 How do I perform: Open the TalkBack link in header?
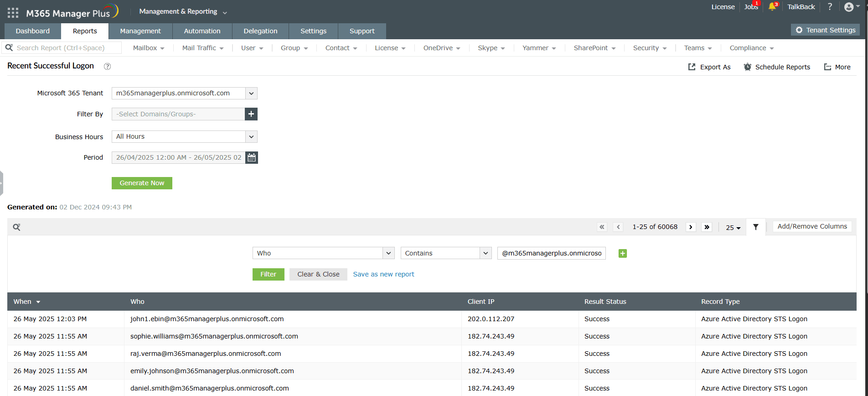click(801, 7)
